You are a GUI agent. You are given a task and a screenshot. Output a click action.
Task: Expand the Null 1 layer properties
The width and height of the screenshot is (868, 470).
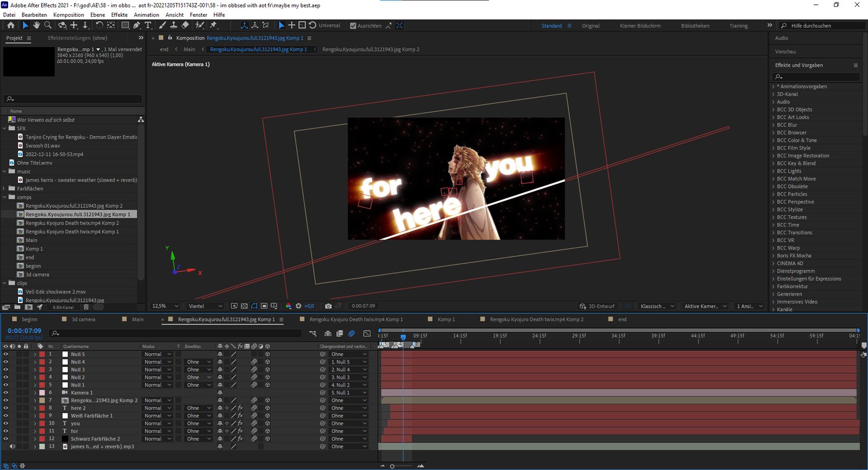(35, 385)
